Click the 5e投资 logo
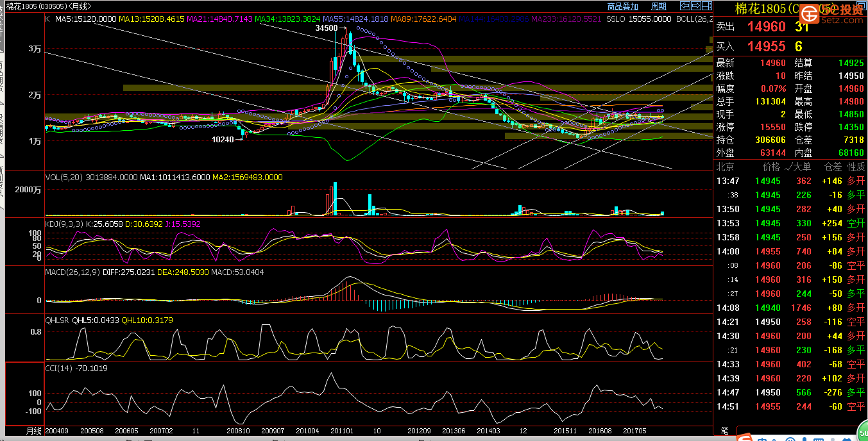 [832, 12]
